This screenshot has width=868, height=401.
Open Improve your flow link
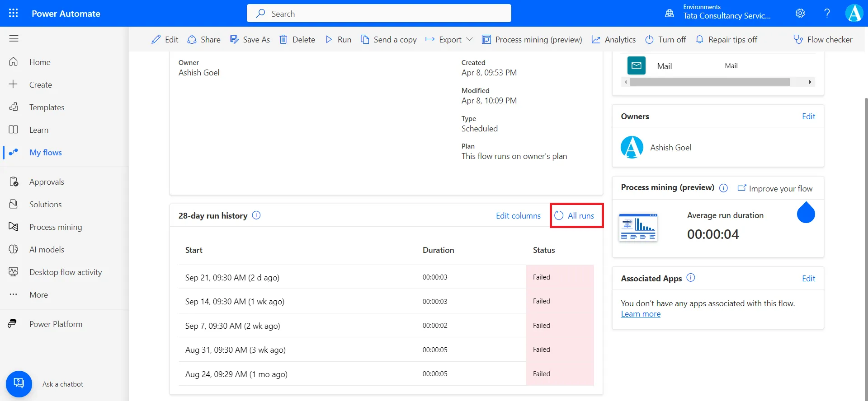point(775,188)
